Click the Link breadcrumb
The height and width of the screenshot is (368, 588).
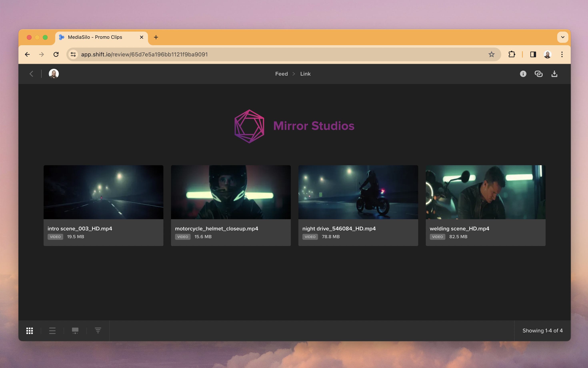(x=305, y=74)
